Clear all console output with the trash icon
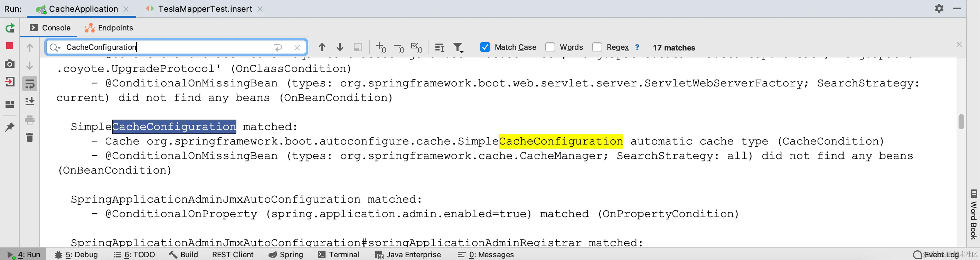Viewport: 980px width, 260px height. pyautogui.click(x=30, y=137)
